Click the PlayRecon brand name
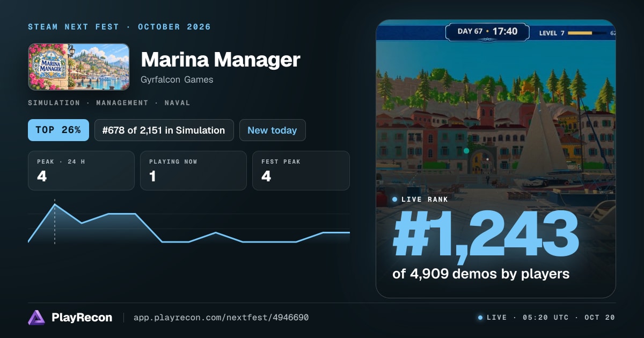The height and width of the screenshot is (338, 644). pyautogui.click(x=82, y=318)
